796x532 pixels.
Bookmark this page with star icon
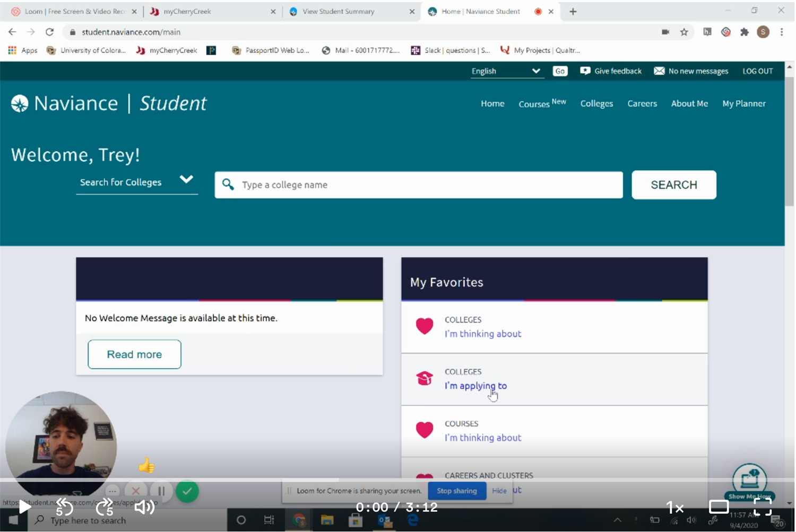coord(684,32)
